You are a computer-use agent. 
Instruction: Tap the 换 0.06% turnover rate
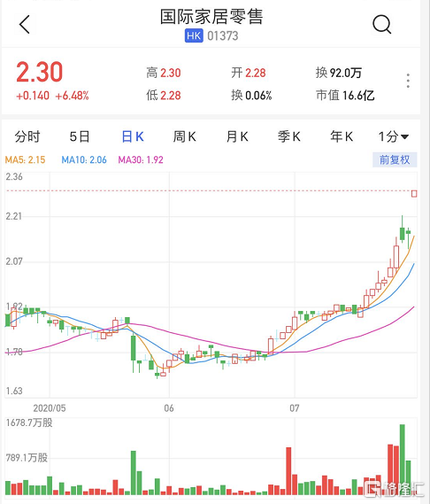tap(251, 96)
